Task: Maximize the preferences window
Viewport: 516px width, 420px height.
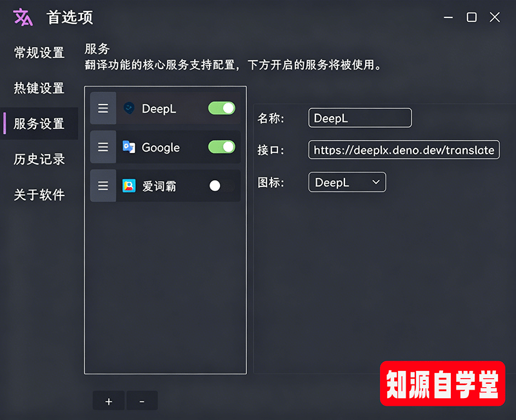Action: [x=471, y=17]
